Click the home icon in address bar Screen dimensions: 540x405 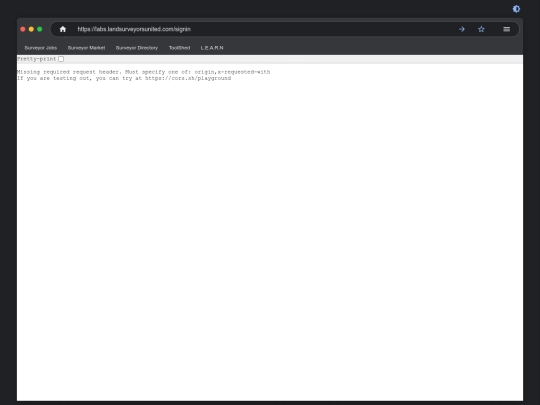tap(63, 29)
